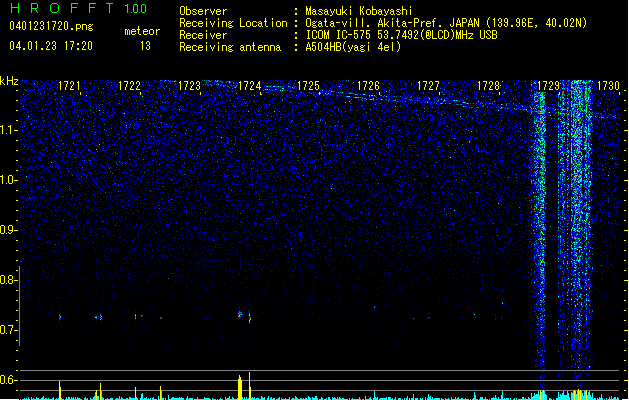Click the 1724 time marker
This screenshot has height=400, width=629.
coord(249,85)
